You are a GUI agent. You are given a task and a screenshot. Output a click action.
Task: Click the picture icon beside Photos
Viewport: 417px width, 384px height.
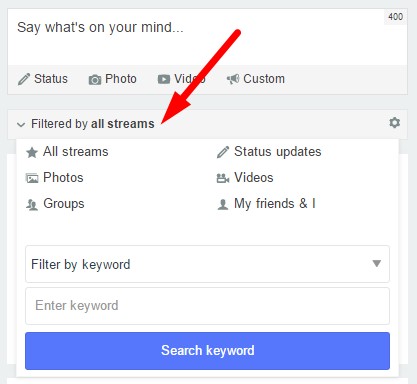(x=32, y=178)
